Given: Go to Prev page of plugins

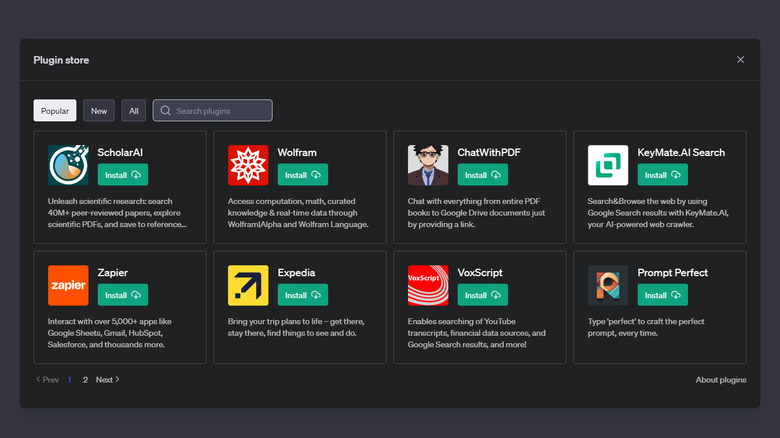Looking at the screenshot, I should point(47,380).
